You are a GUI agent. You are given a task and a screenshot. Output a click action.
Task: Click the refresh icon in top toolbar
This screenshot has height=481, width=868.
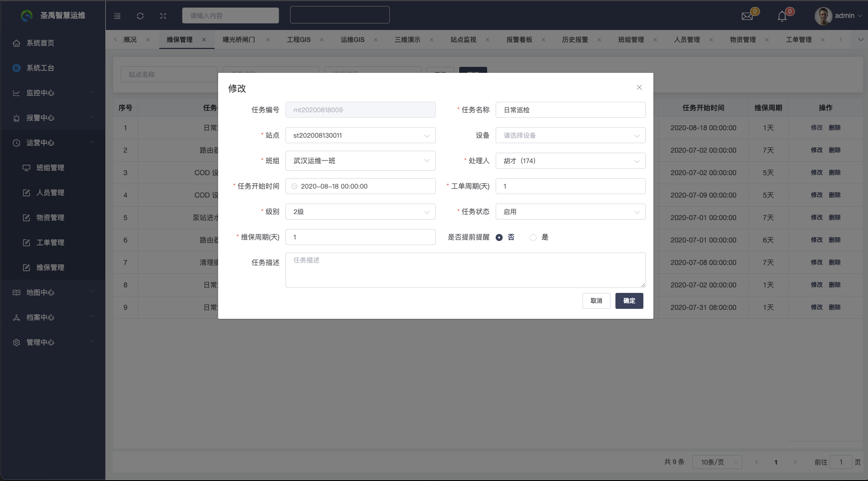pos(140,16)
